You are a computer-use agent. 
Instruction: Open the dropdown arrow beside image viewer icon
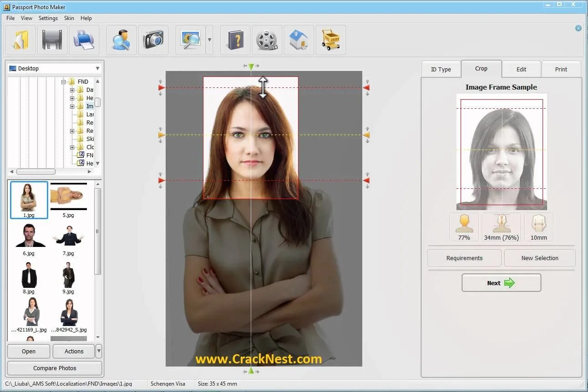[209, 40]
